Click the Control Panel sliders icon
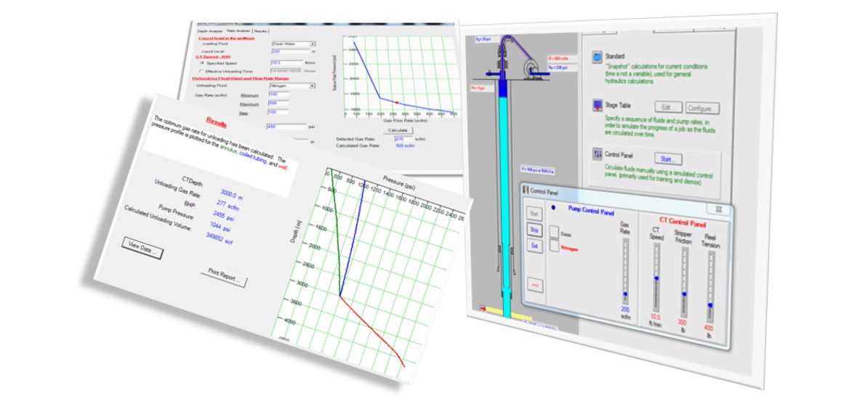868x404 pixels. 598,154
